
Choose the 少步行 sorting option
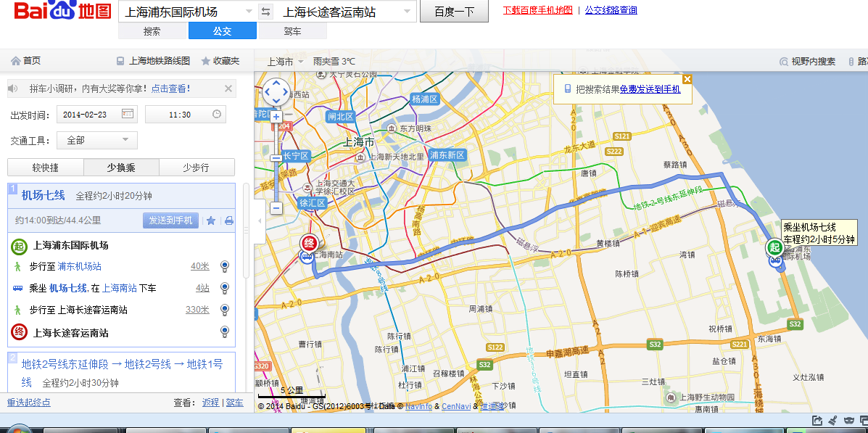click(x=197, y=168)
